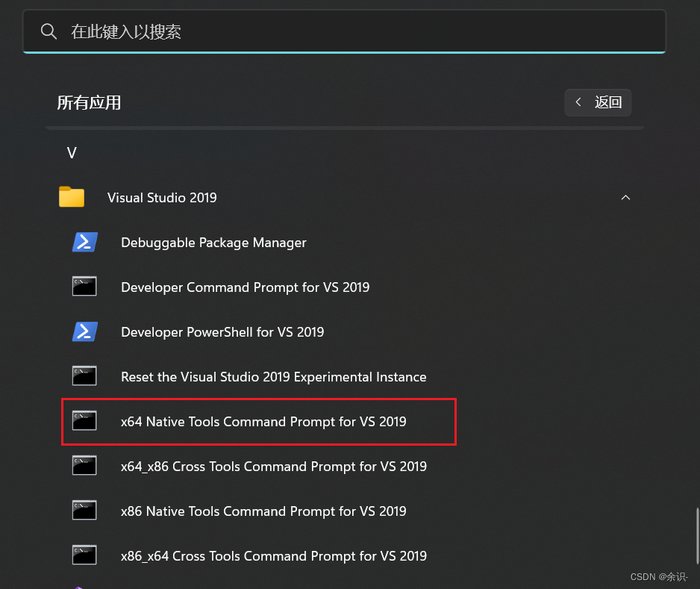Go back with the 返回 button
Image resolution: width=700 pixels, height=589 pixels.
click(x=598, y=102)
